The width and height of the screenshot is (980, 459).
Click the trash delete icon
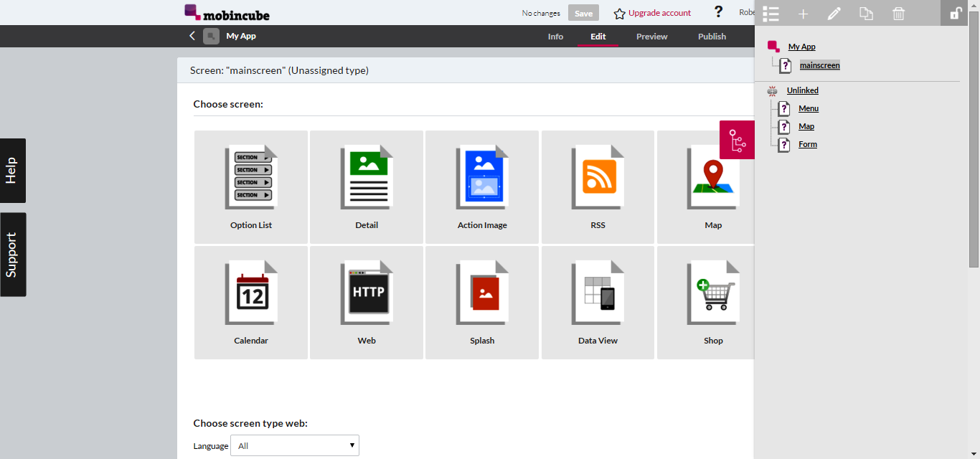coord(898,14)
